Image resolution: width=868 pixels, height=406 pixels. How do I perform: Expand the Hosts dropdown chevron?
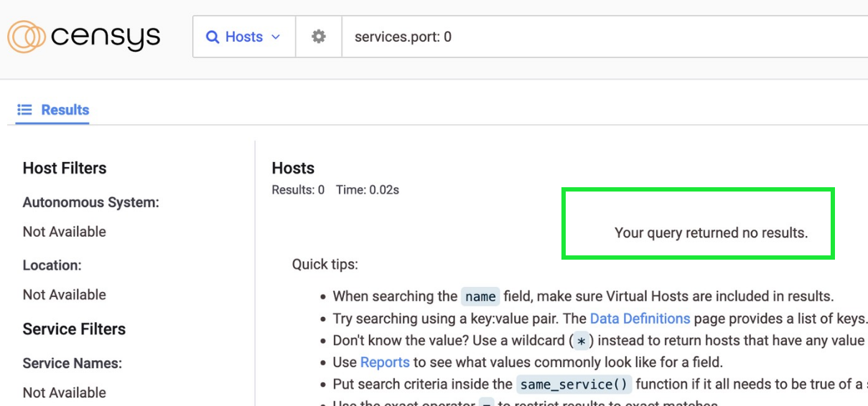(x=276, y=37)
